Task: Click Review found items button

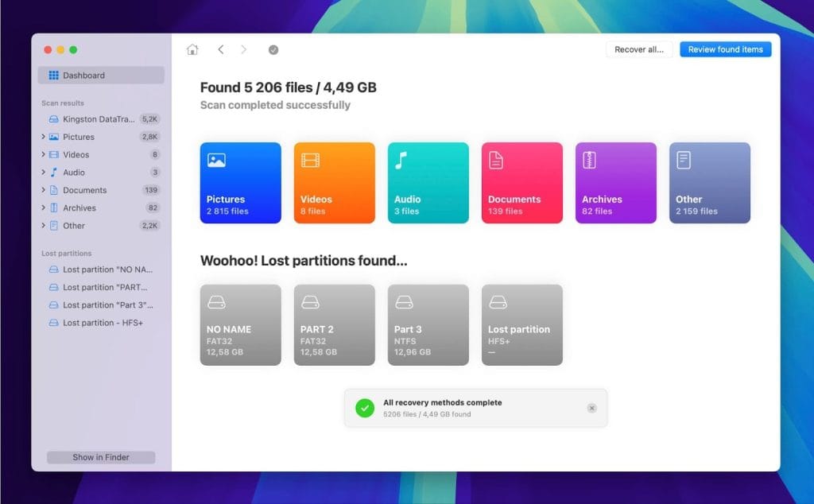Action: (x=725, y=49)
